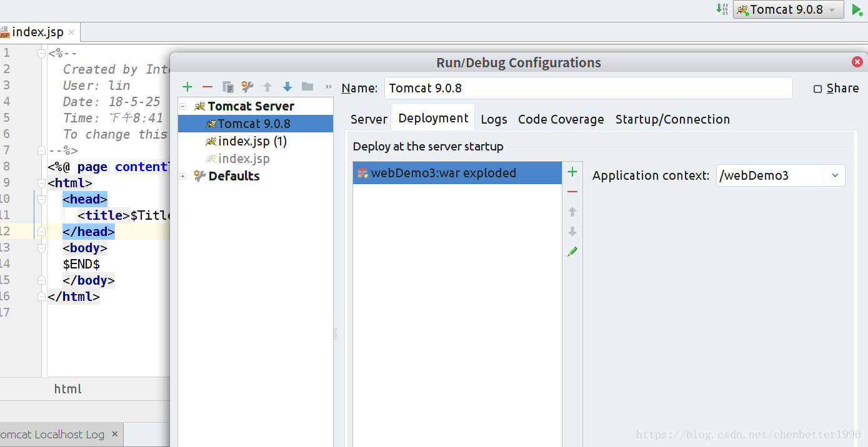Switch to the Server tab
868x447 pixels.
point(369,119)
